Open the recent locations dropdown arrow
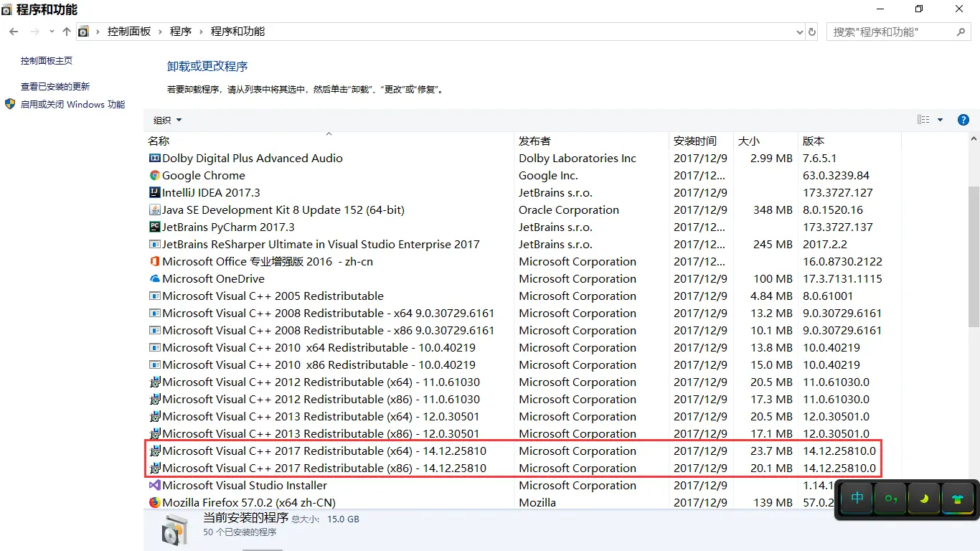This screenshot has width=980, height=551. tap(52, 32)
